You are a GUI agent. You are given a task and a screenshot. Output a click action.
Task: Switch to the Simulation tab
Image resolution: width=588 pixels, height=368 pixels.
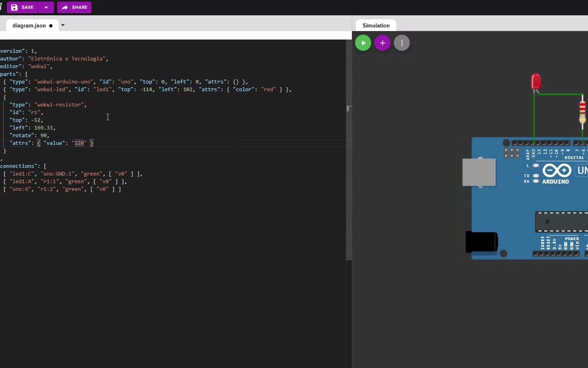[x=376, y=25]
